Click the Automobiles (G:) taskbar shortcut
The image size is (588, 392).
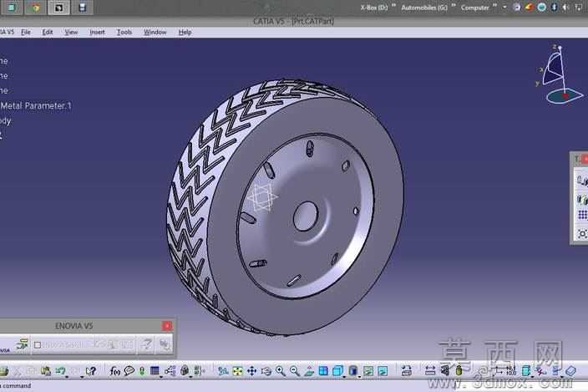point(424,8)
